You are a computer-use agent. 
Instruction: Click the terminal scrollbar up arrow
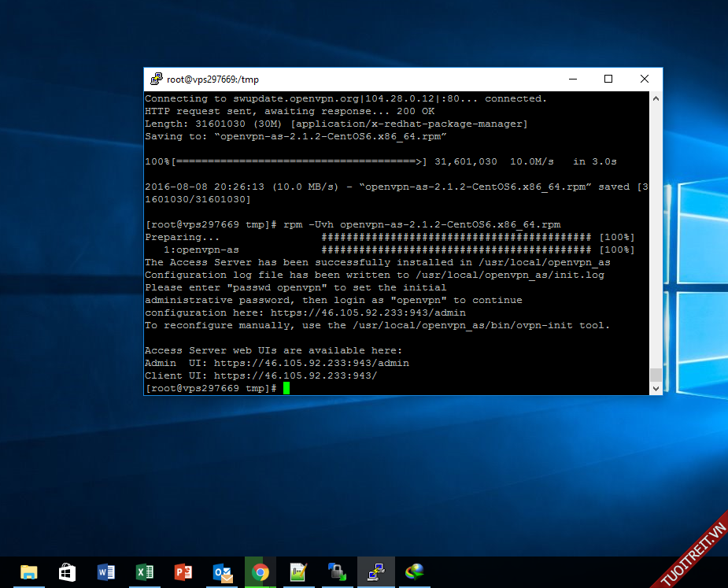click(655, 99)
